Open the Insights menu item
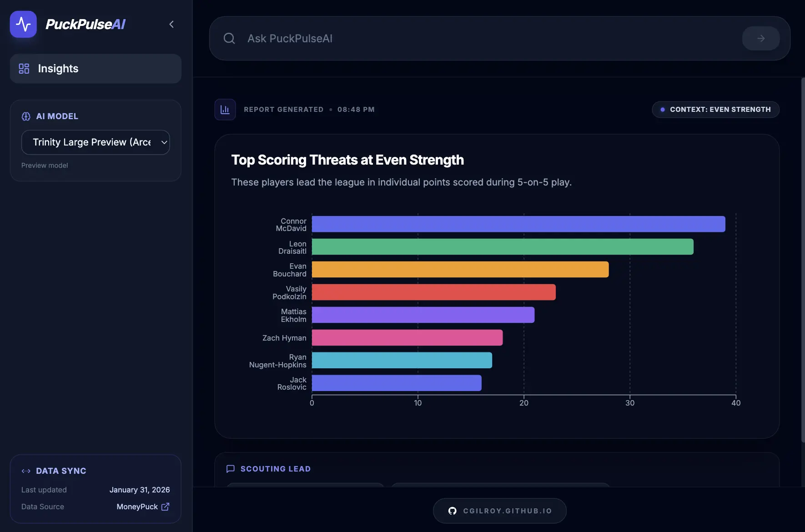The image size is (805, 532). click(x=96, y=69)
